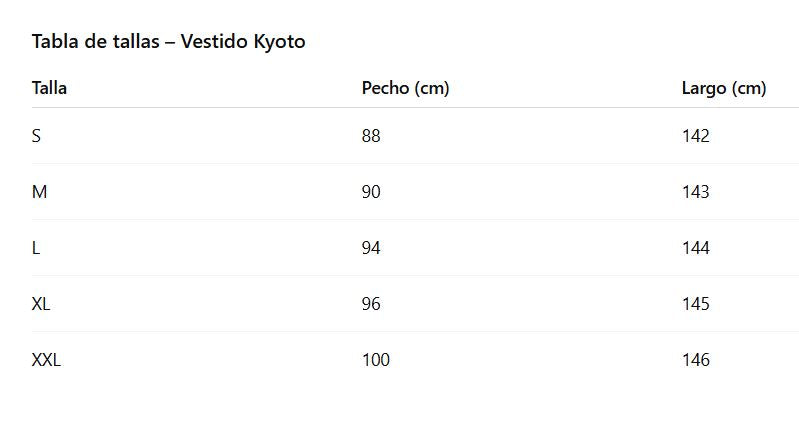
Task: Click the 'Pecho (cm)' column header
Action: pyautogui.click(x=405, y=88)
